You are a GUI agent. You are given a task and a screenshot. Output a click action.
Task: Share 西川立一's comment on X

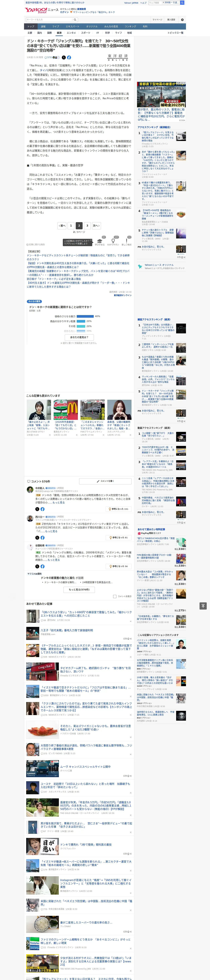point(37,538)
